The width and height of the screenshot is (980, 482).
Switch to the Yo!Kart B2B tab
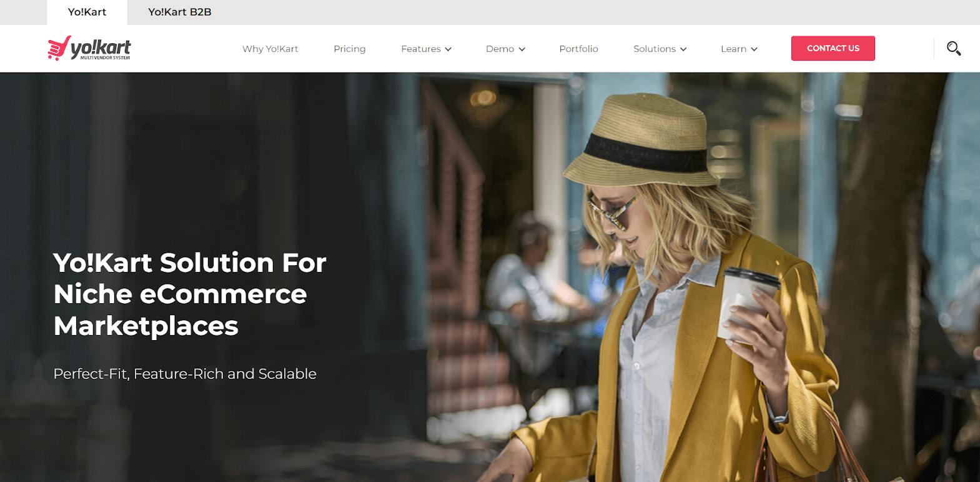[x=180, y=12]
